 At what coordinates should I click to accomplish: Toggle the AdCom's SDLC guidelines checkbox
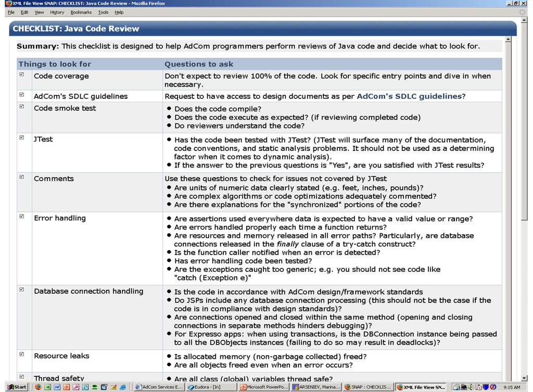coord(22,95)
